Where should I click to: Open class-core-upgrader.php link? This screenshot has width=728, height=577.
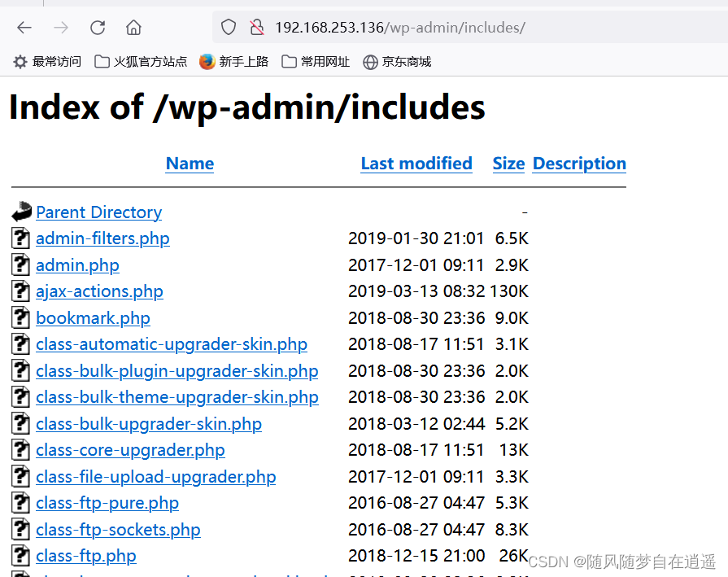pyautogui.click(x=130, y=450)
